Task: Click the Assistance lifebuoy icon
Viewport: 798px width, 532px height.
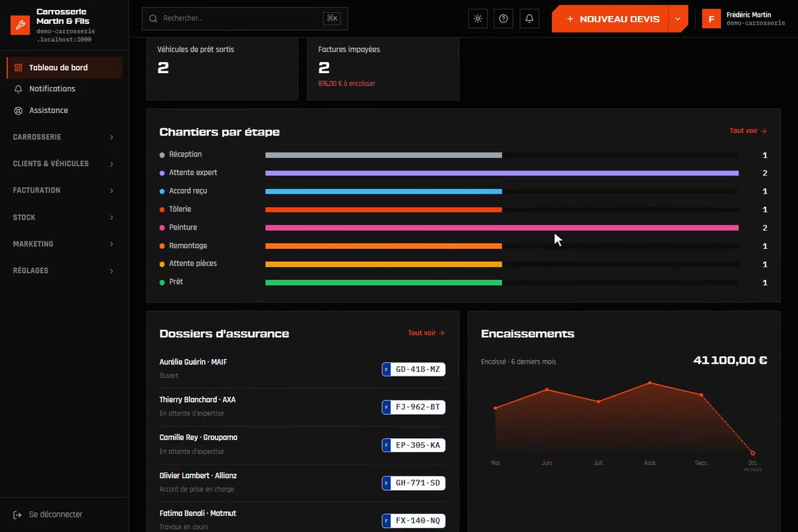Action: coord(18,110)
